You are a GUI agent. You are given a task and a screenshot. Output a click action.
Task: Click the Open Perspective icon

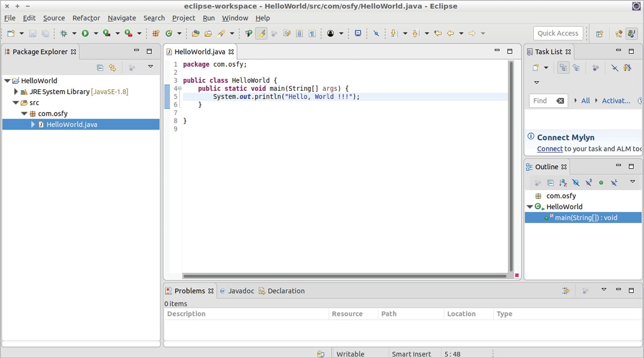click(599, 33)
